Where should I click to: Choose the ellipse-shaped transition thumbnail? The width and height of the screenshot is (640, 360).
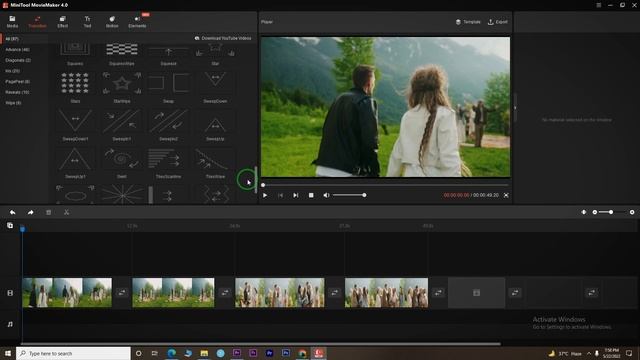75,195
